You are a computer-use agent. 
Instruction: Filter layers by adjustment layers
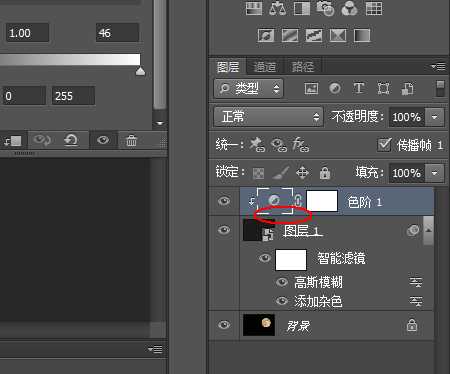pos(335,88)
